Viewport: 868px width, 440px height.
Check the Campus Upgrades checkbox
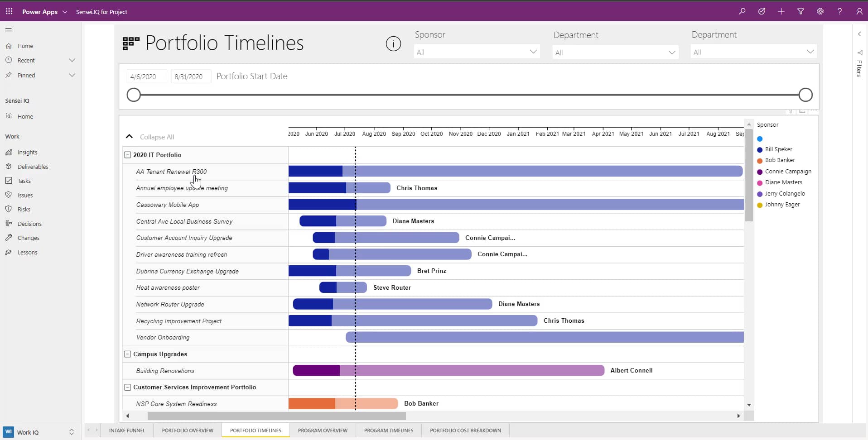[x=128, y=354]
